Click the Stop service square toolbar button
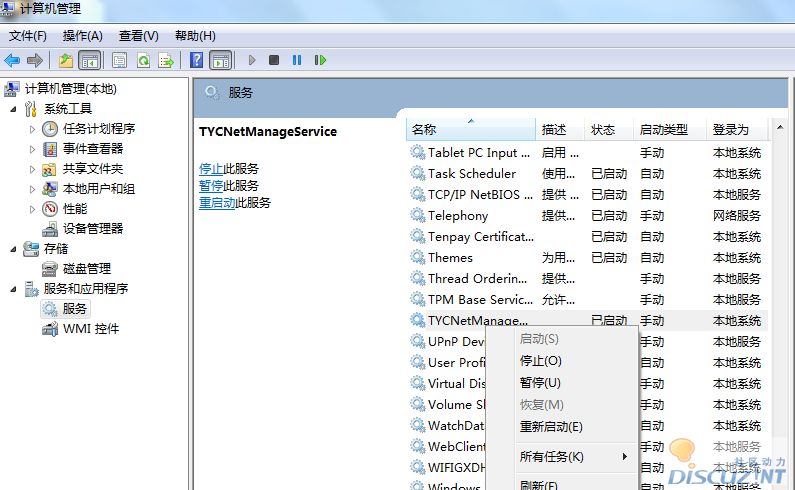This screenshot has height=490, width=795. (274, 60)
